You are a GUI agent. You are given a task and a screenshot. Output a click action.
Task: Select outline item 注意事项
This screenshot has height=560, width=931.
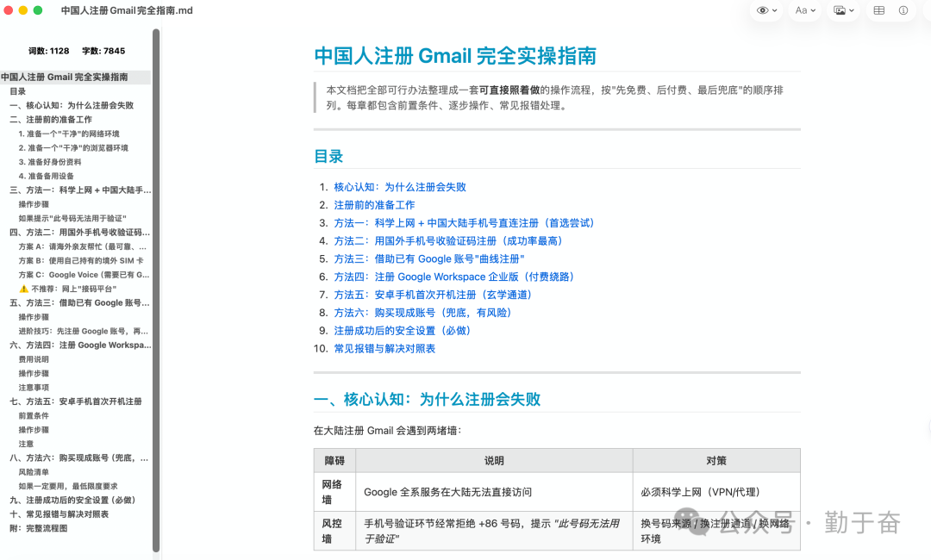tap(34, 388)
